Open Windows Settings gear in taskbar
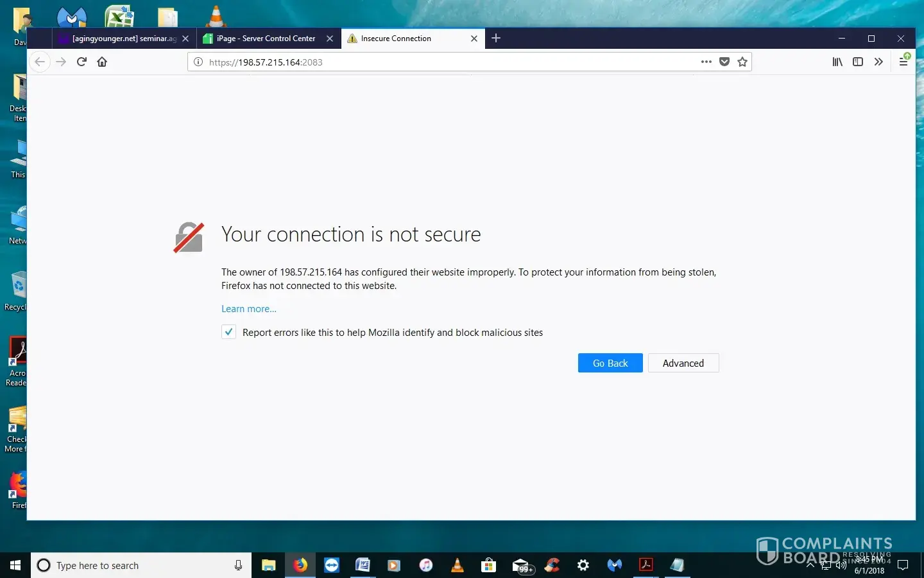The image size is (924, 578). pyautogui.click(x=583, y=565)
